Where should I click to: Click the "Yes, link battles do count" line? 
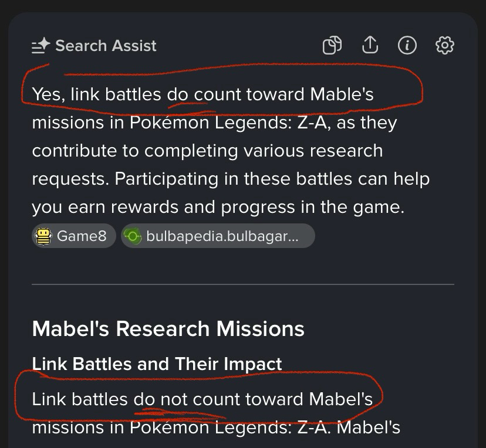point(203,94)
